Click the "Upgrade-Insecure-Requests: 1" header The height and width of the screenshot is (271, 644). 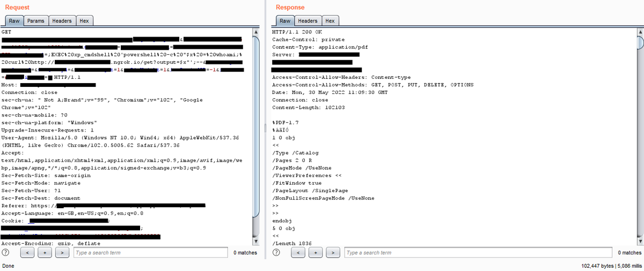pos(48,130)
